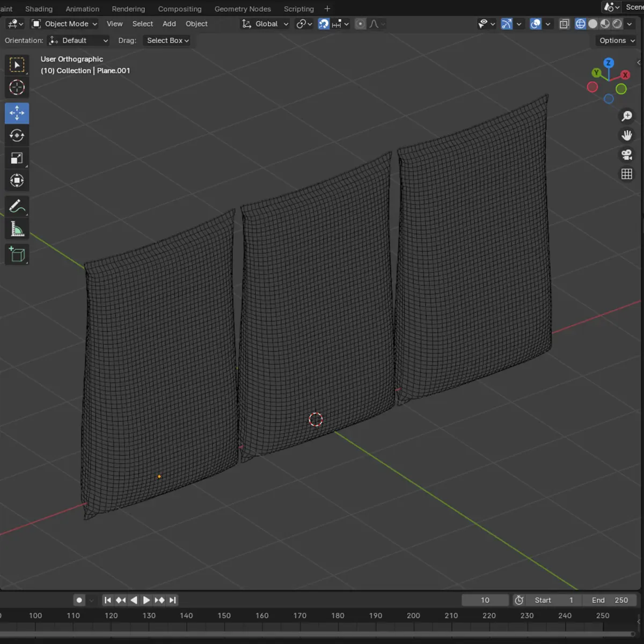The height and width of the screenshot is (644, 644).
Task: Jump to timeline start frame
Action: click(x=108, y=600)
